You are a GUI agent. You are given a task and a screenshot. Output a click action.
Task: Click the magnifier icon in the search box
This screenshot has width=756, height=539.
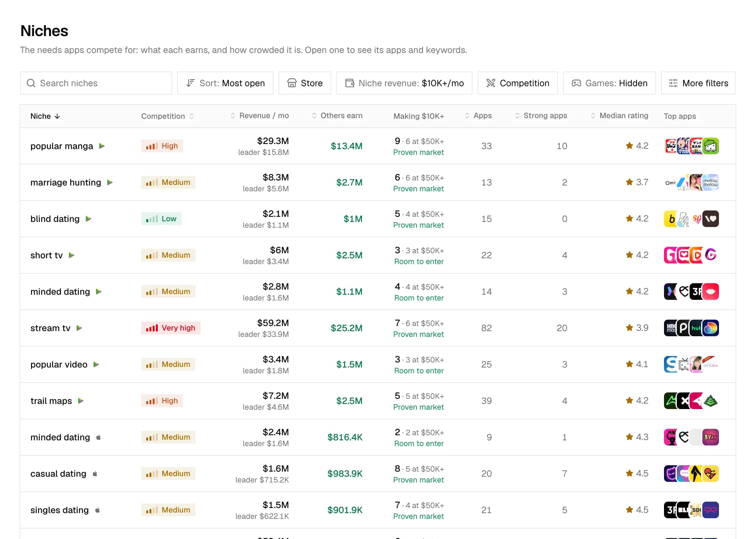coord(31,83)
